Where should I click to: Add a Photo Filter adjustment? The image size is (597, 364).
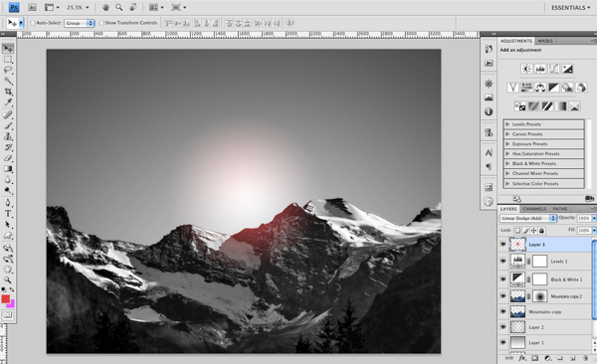pos(567,88)
